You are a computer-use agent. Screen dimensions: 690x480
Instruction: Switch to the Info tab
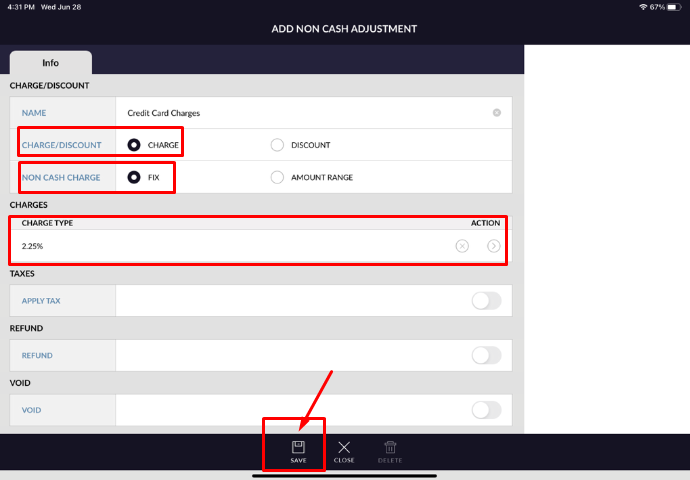[x=50, y=62]
